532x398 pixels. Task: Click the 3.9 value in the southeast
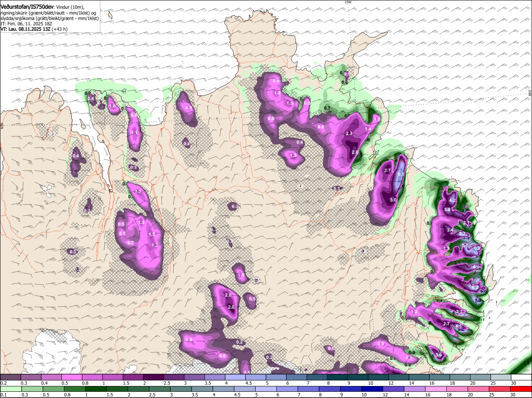(x=438, y=355)
